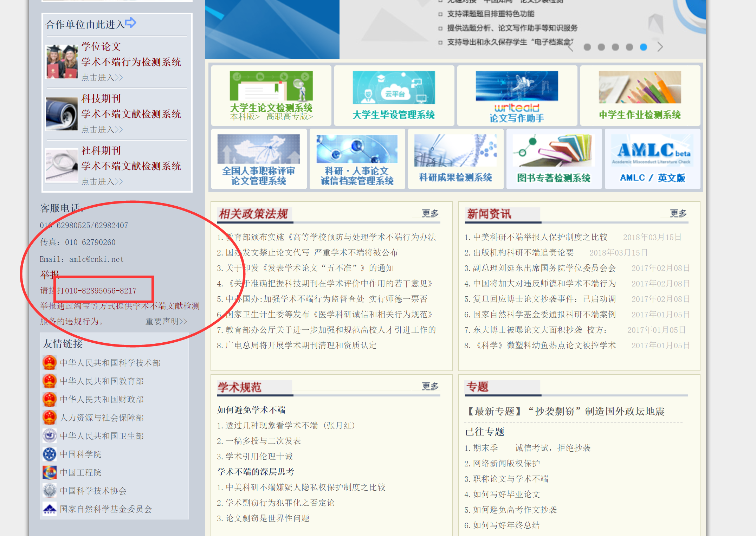Click the Email amlc@cnki.net text

[82, 259]
